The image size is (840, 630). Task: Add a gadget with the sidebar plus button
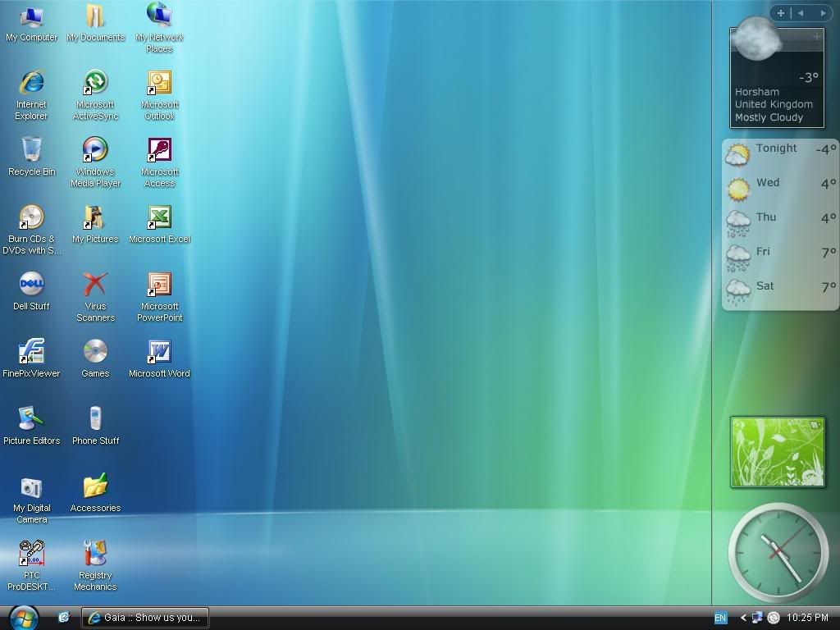point(781,13)
